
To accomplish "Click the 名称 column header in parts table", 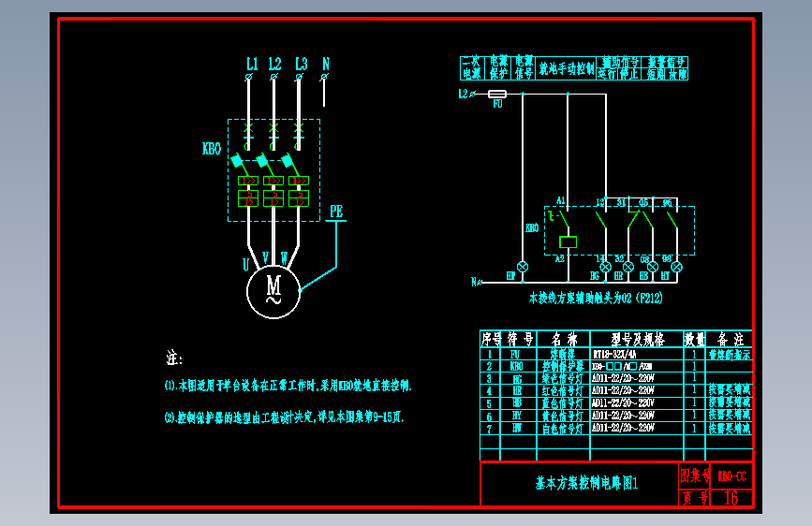I will click(564, 339).
